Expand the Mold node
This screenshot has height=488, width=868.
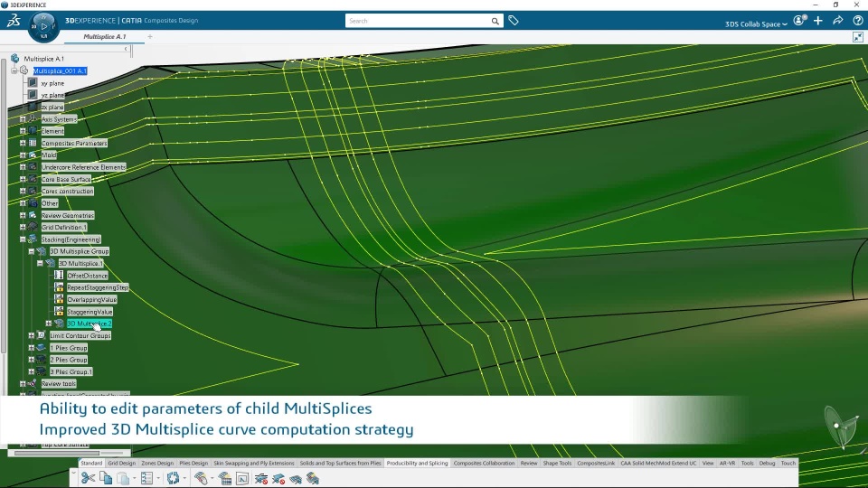click(23, 155)
